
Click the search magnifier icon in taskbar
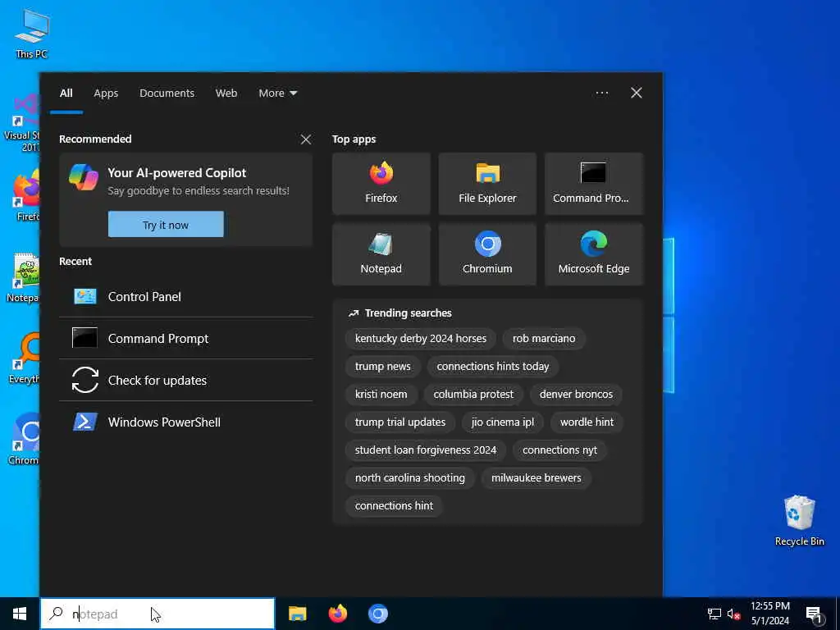(57, 614)
